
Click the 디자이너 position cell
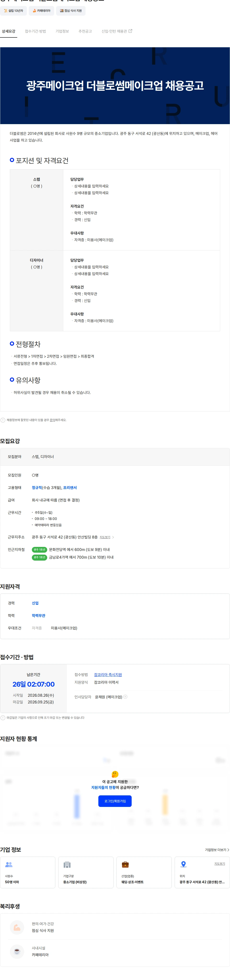click(36, 291)
